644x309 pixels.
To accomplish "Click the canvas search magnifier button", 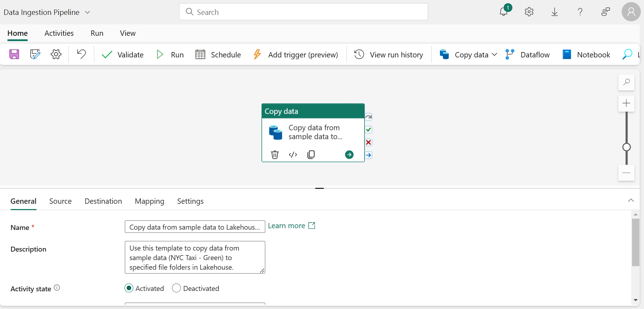I will [x=627, y=82].
